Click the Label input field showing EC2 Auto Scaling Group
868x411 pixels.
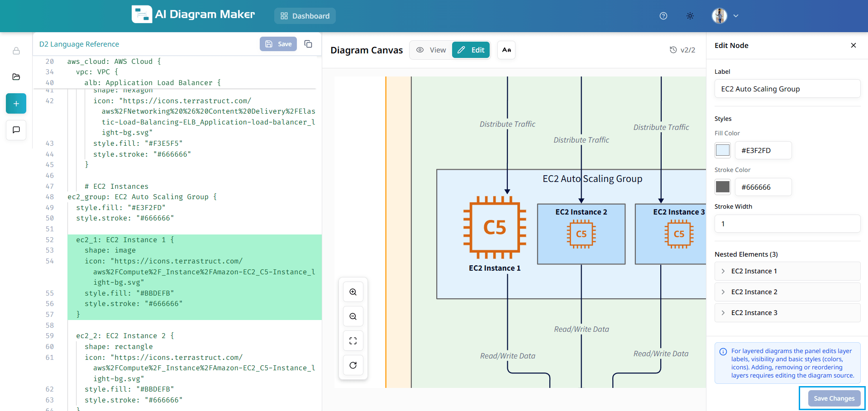pyautogui.click(x=787, y=89)
